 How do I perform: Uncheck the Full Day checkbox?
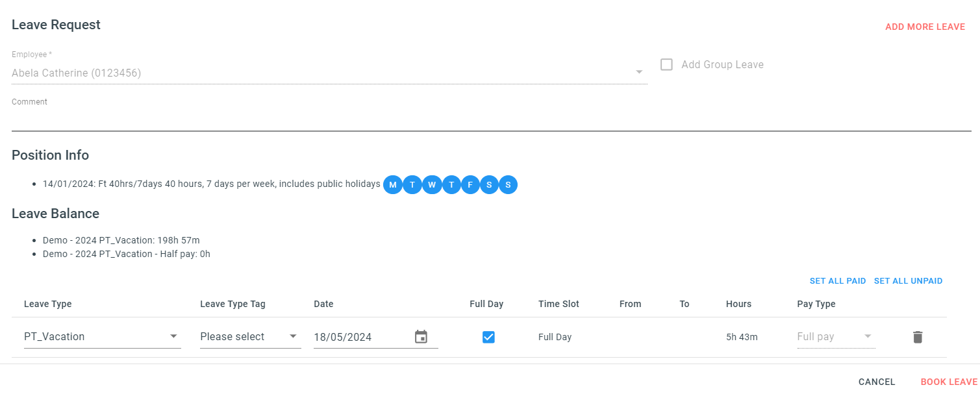click(x=488, y=337)
